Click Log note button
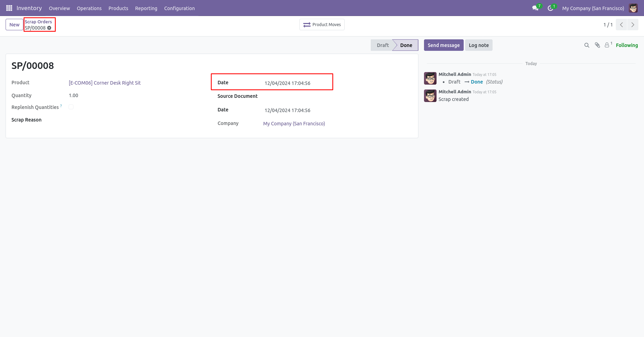This screenshot has width=644, height=337. click(x=479, y=45)
